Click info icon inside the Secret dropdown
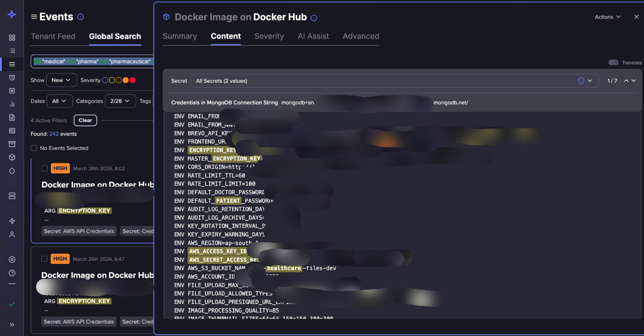 coord(581,81)
